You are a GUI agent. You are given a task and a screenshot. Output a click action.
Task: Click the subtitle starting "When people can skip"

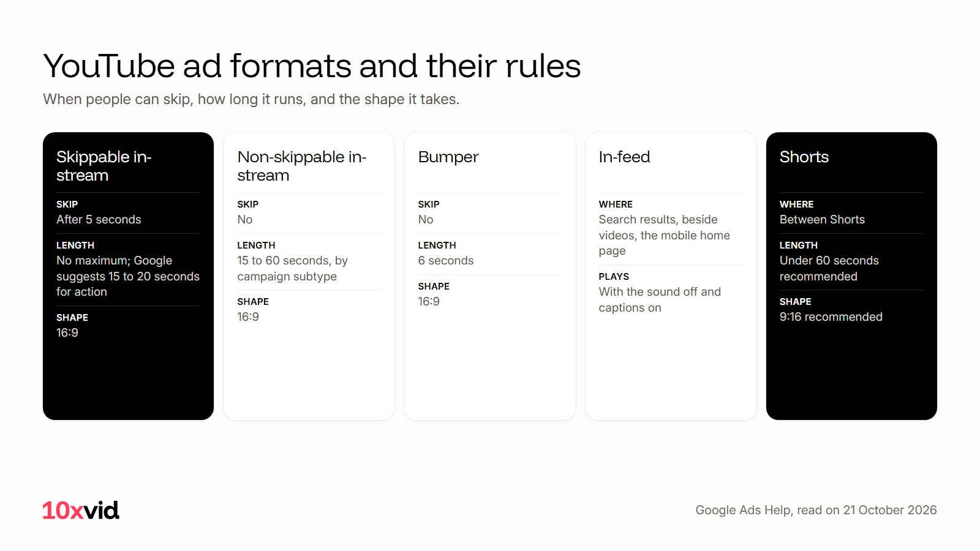click(x=251, y=99)
